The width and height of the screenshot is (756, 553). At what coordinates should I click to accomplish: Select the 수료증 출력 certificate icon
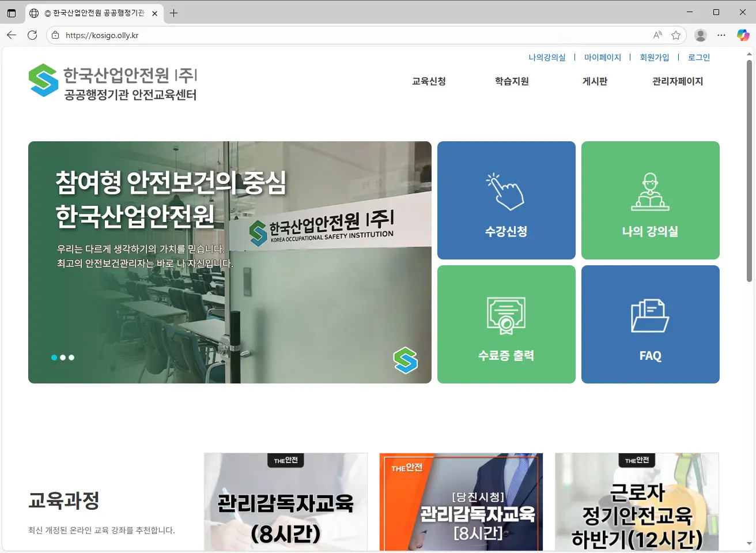(506, 315)
